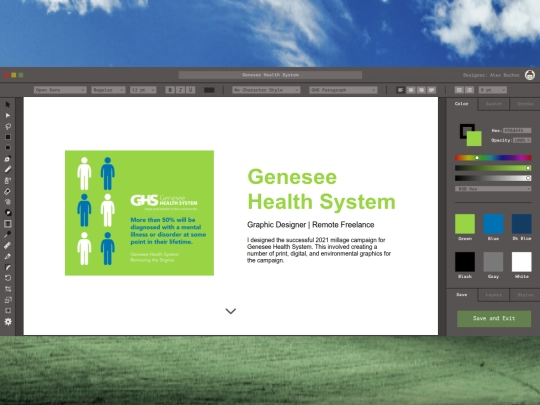Open the Regular font weight dropdown
The height and width of the screenshot is (405, 540).
pyautogui.click(x=108, y=90)
